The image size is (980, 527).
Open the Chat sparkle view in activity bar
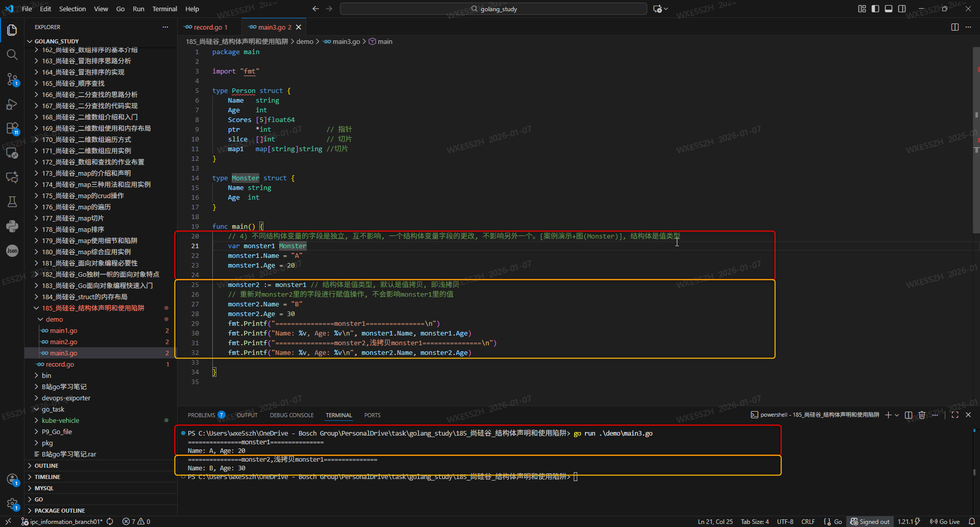pos(12,177)
